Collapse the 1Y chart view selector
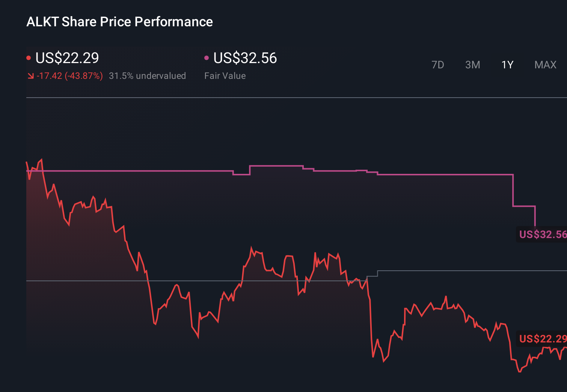Screen dimensions: 567x392 pyautogui.click(x=507, y=65)
